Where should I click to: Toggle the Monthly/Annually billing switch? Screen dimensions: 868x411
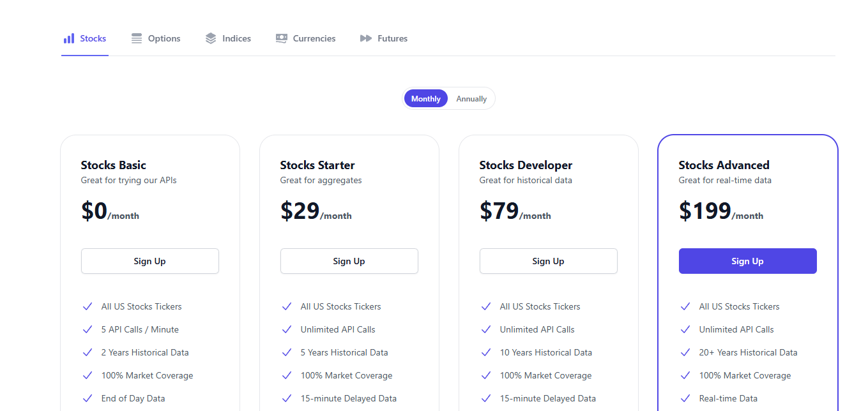pos(448,98)
